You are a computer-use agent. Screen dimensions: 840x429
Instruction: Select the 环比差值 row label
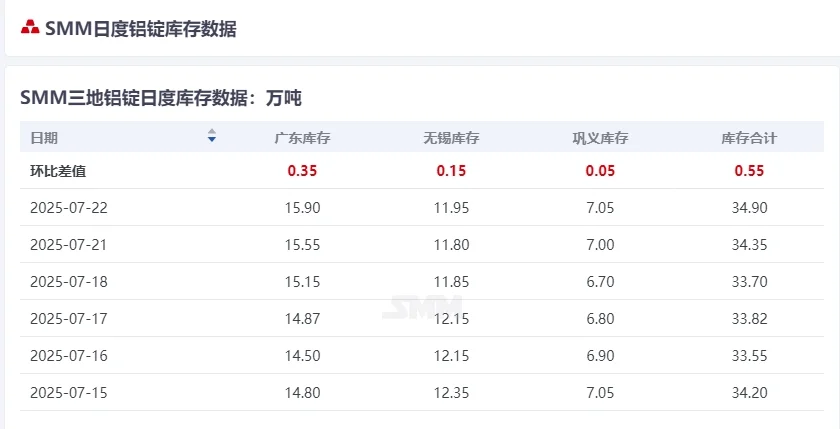click(58, 171)
